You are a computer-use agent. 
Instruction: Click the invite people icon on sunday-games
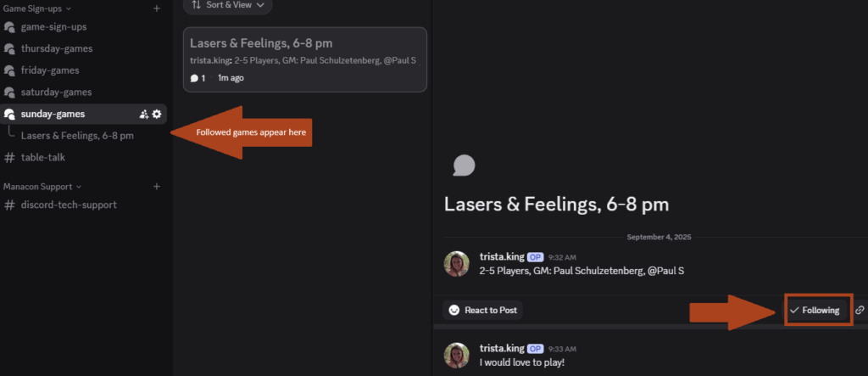pos(144,114)
